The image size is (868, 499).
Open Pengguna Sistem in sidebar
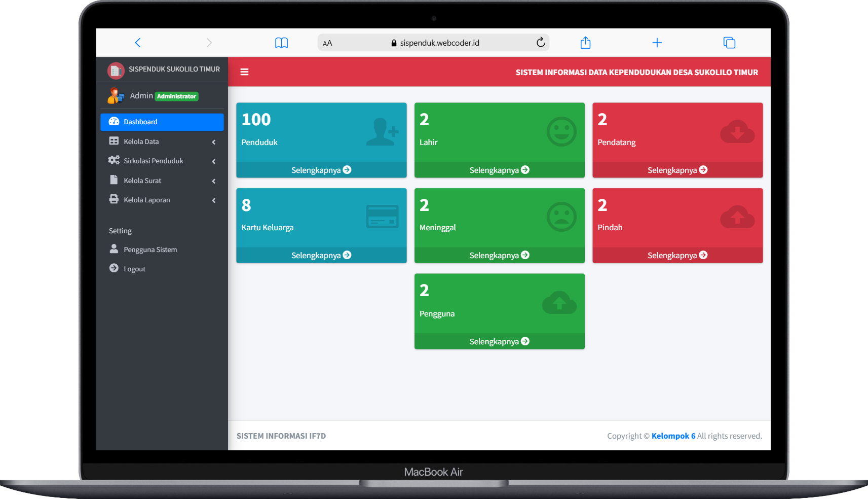[x=162, y=249]
